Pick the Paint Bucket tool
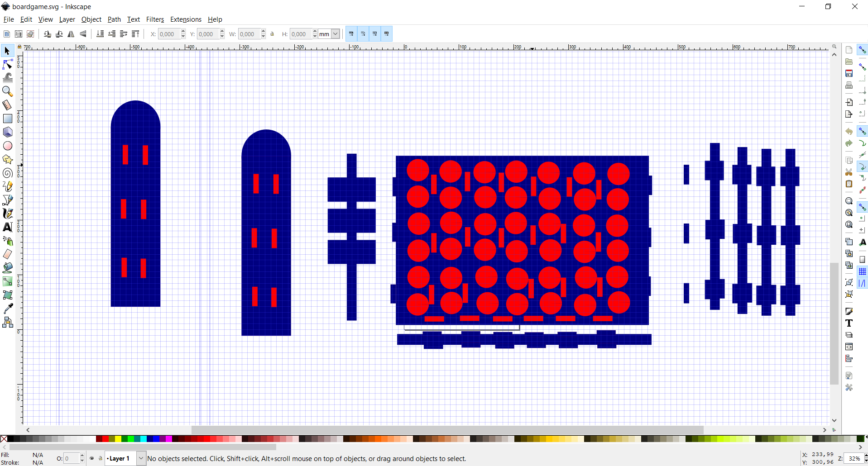The image size is (868, 466). click(x=7, y=268)
